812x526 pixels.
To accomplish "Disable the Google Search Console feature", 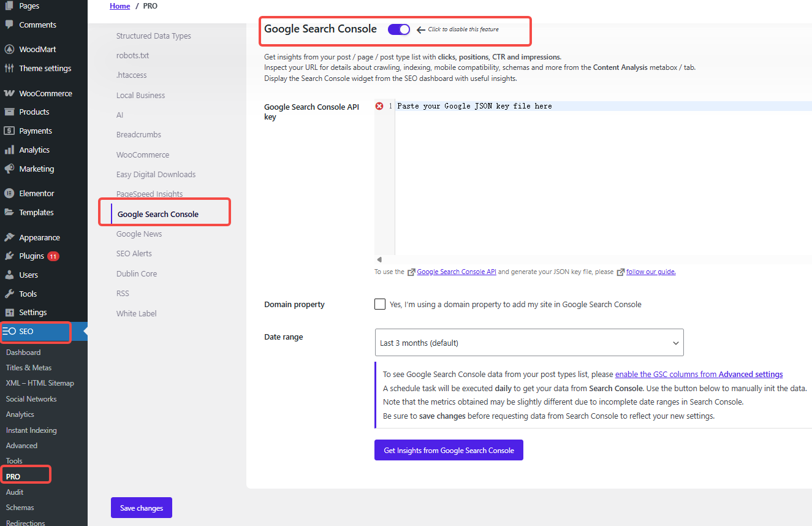I will pyautogui.click(x=399, y=29).
